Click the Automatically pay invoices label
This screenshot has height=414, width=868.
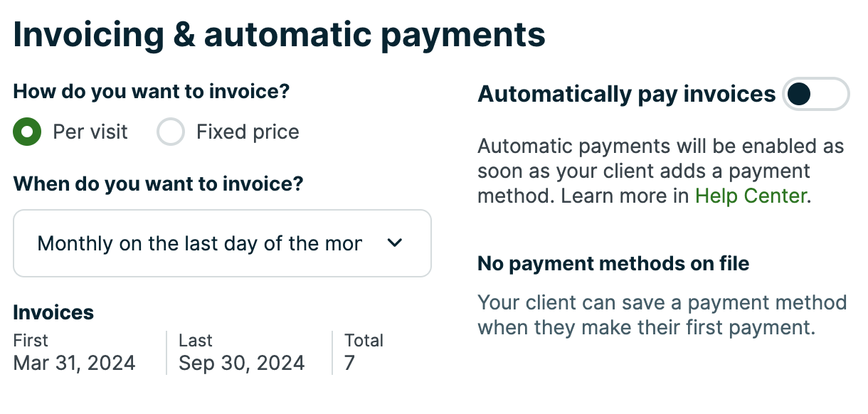coord(626,94)
